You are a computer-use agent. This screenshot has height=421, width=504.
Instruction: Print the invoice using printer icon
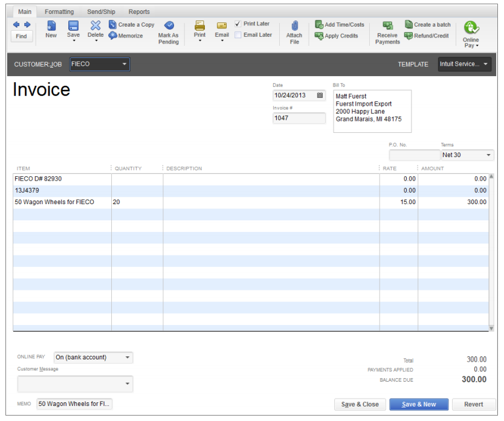199,26
